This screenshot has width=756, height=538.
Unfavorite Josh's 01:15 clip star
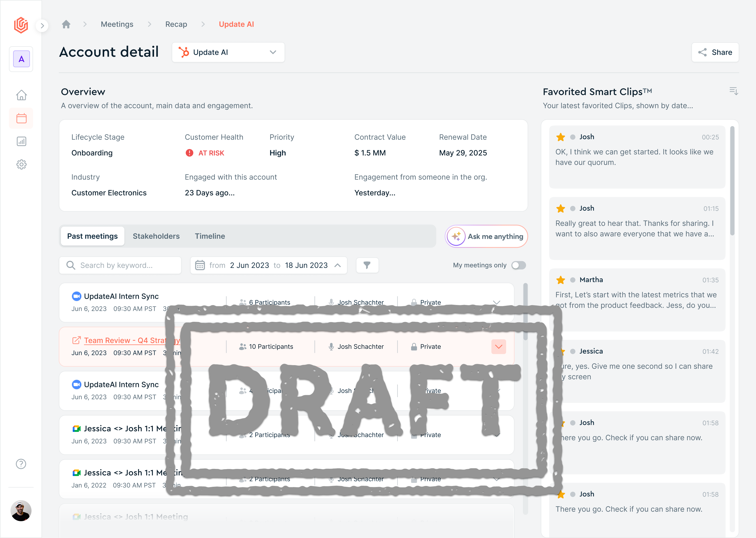[560, 208]
